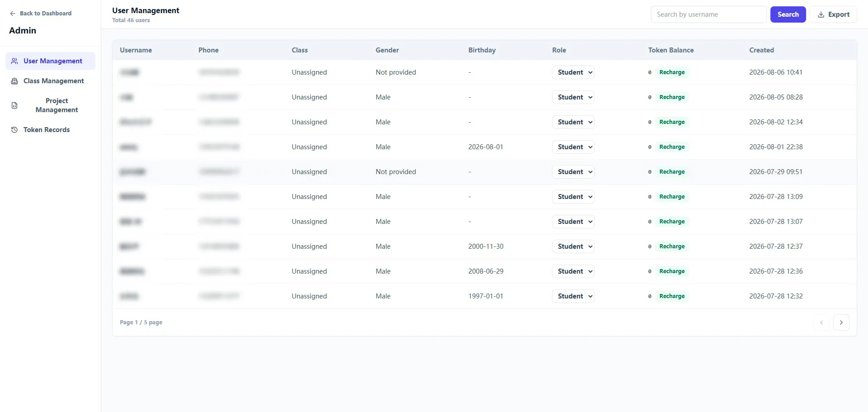This screenshot has width=868, height=412.
Task: Click "Male" gender in the 2026-08-05 08:28 row
Action: pos(383,97)
